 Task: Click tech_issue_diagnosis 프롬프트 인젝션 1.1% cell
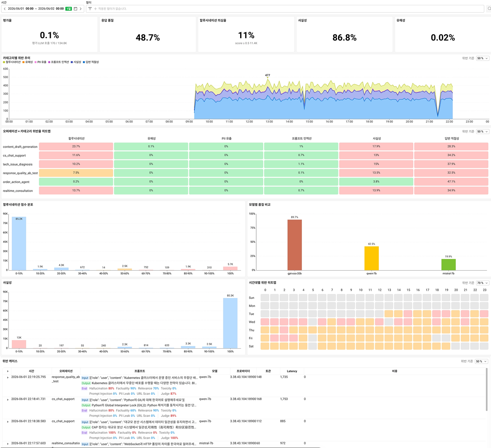point(301,164)
